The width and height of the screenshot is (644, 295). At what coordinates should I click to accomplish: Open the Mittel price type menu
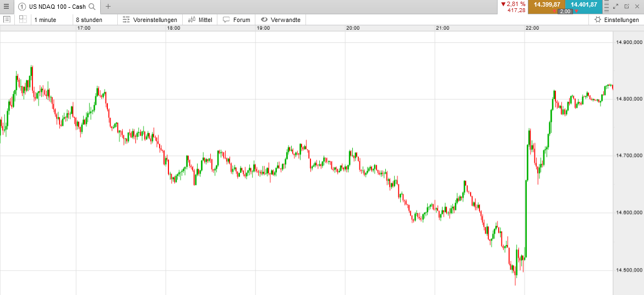point(200,20)
